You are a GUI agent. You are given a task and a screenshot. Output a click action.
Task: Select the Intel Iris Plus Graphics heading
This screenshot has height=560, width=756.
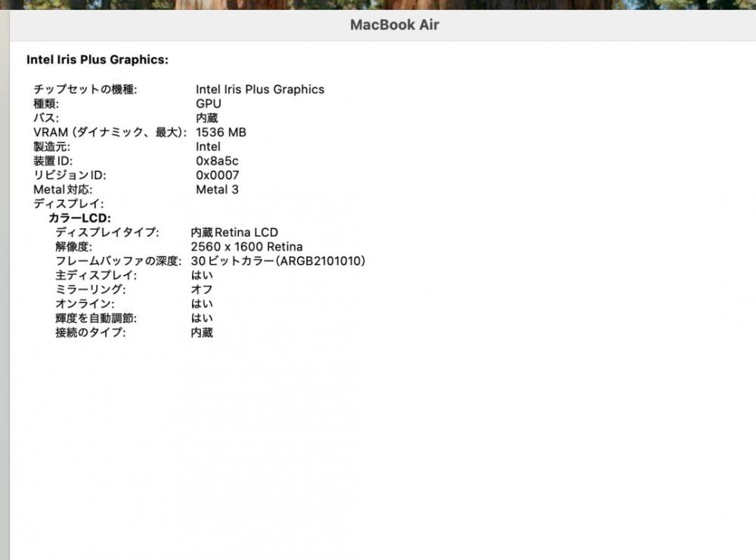(98, 60)
